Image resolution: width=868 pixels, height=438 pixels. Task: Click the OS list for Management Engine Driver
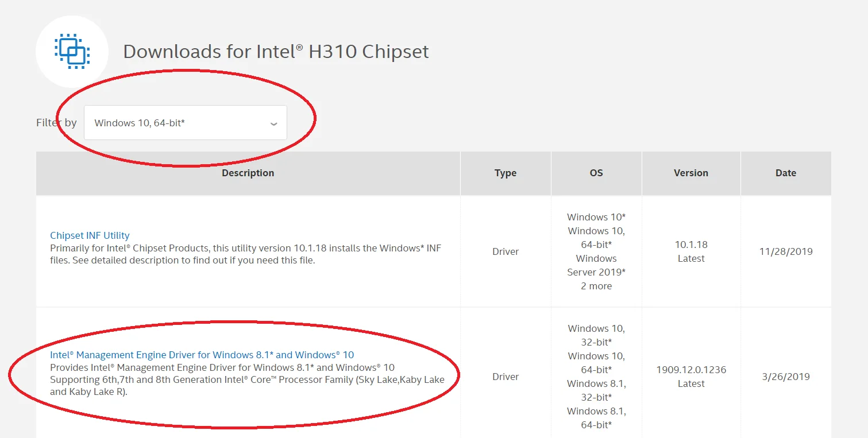[596, 377]
